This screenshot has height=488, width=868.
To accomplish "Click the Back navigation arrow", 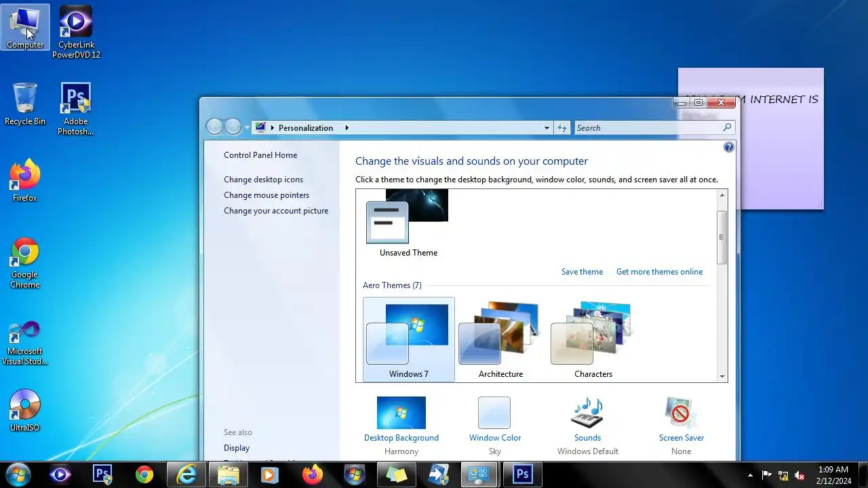I will (x=214, y=127).
